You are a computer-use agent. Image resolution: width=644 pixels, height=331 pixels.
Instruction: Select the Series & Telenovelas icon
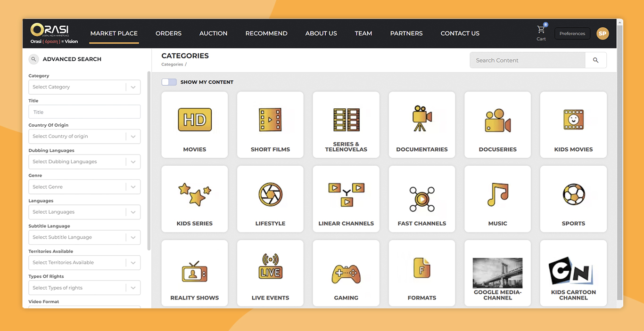pos(346,120)
